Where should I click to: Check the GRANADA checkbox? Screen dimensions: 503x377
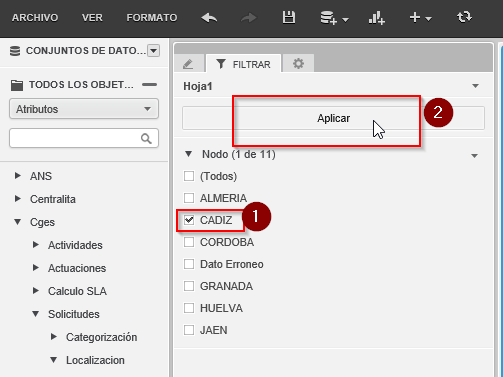coord(189,286)
